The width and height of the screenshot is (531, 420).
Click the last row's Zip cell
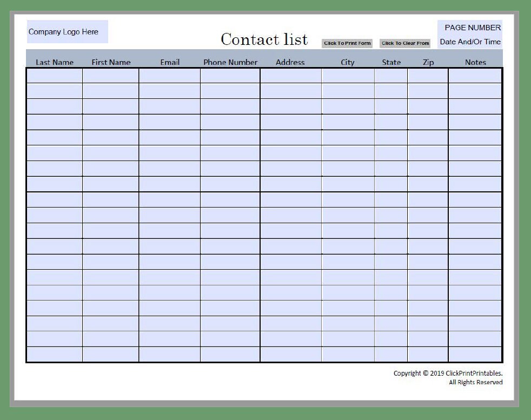pos(428,355)
